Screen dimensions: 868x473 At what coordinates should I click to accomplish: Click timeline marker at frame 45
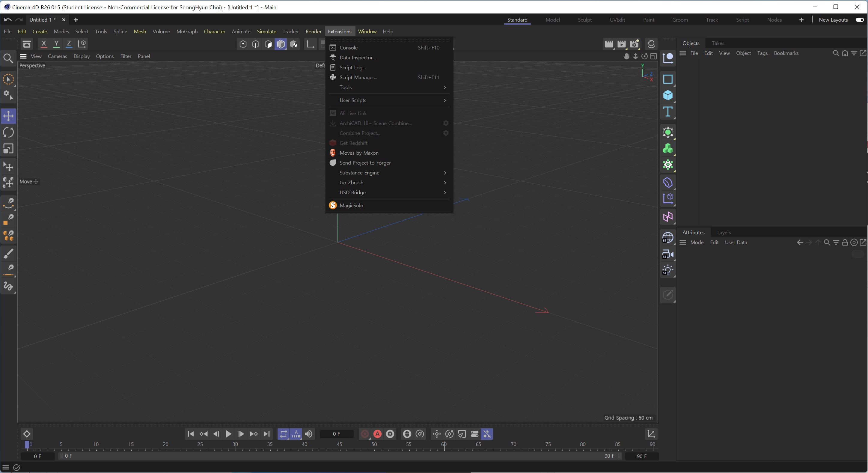pyautogui.click(x=340, y=445)
